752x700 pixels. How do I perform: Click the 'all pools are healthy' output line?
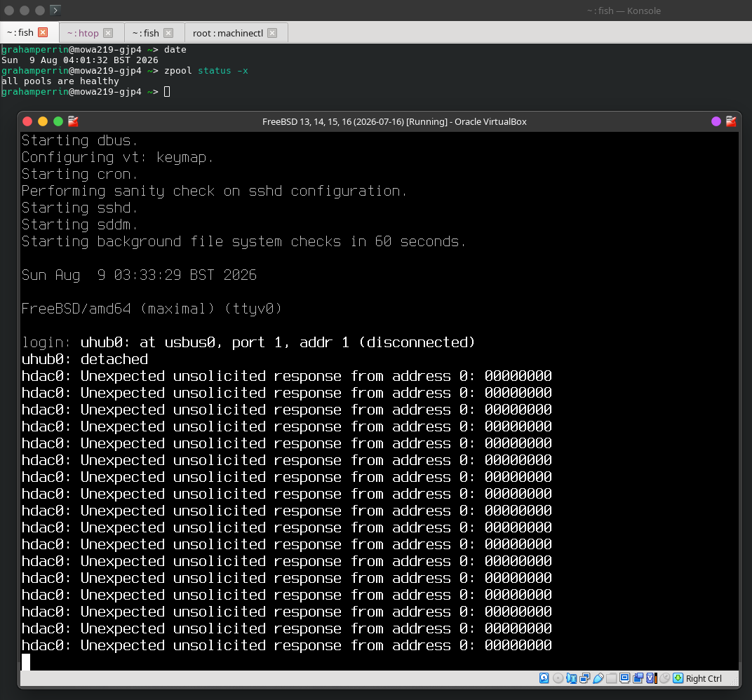(60, 81)
